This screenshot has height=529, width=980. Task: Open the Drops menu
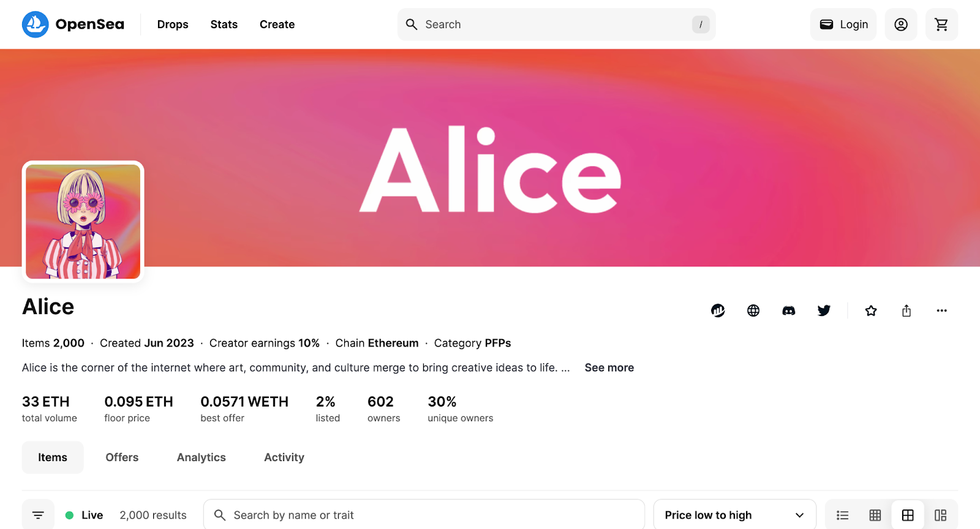tap(173, 24)
